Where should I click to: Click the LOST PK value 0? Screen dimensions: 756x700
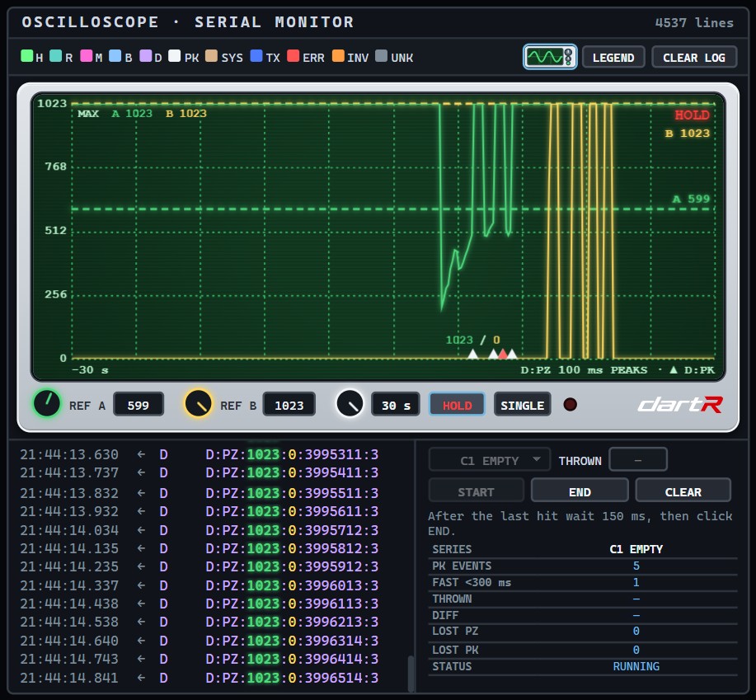[x=636, y=650]
